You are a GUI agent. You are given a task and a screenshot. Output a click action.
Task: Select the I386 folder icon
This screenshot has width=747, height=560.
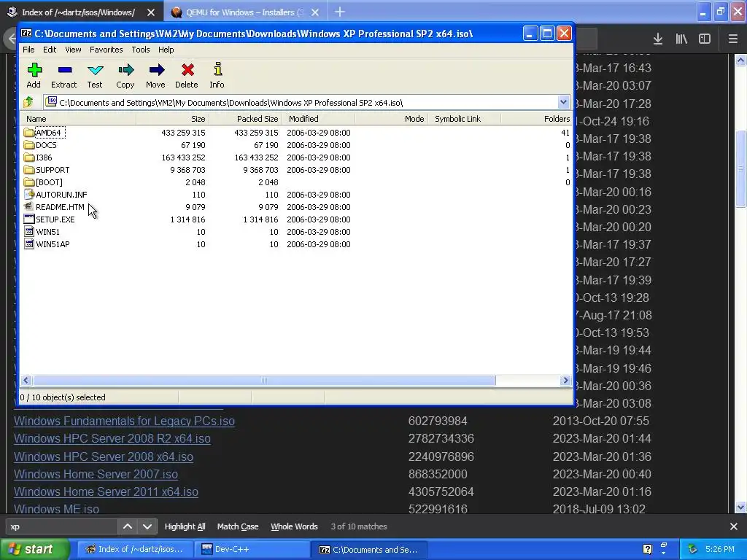point(29,157)
